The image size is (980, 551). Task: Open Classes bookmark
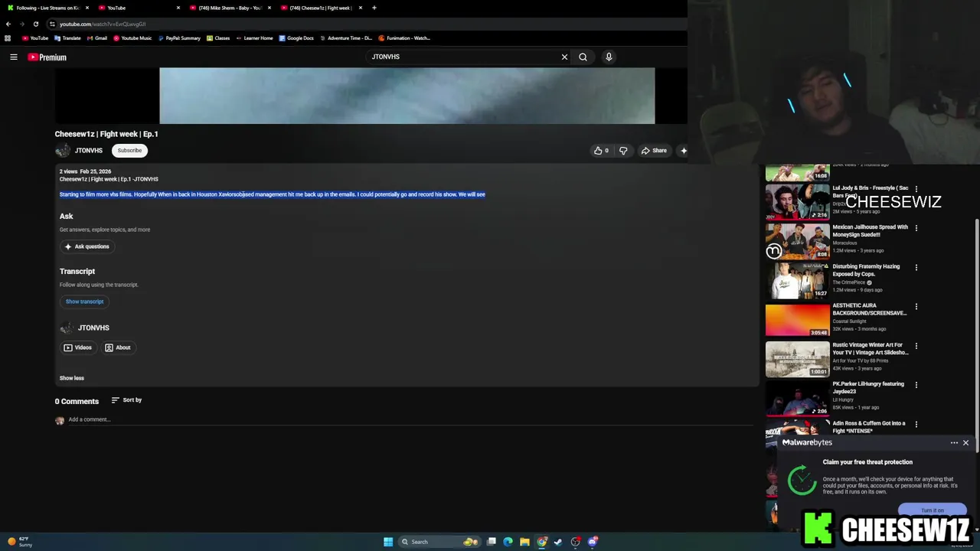(218, 38)
